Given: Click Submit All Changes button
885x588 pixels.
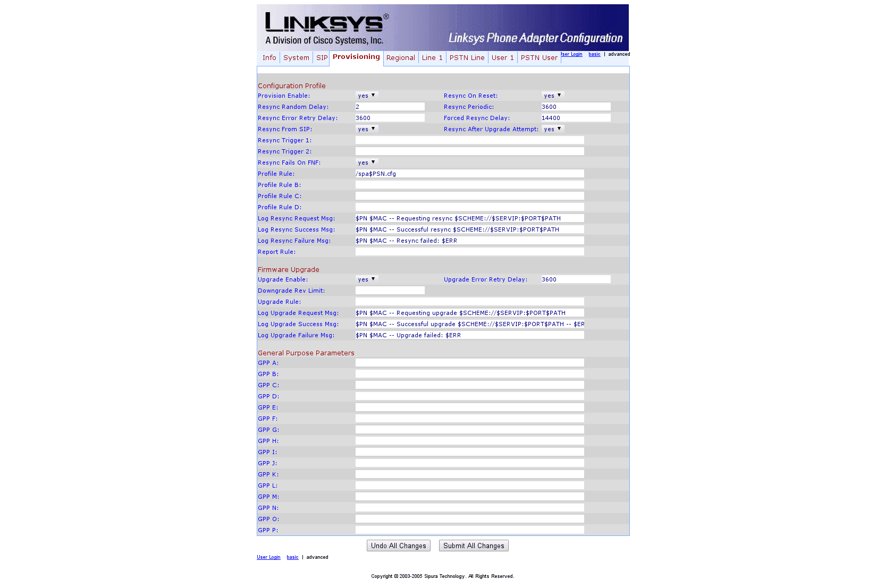Looking at the screenshot, I should coord(474,546).
